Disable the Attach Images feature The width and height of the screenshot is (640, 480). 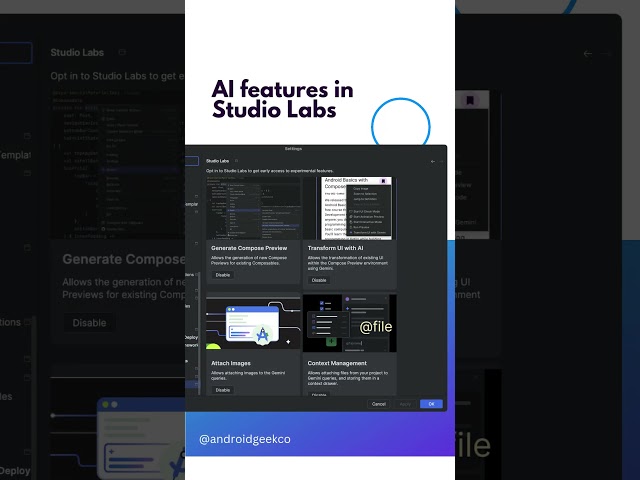point(222,390)
